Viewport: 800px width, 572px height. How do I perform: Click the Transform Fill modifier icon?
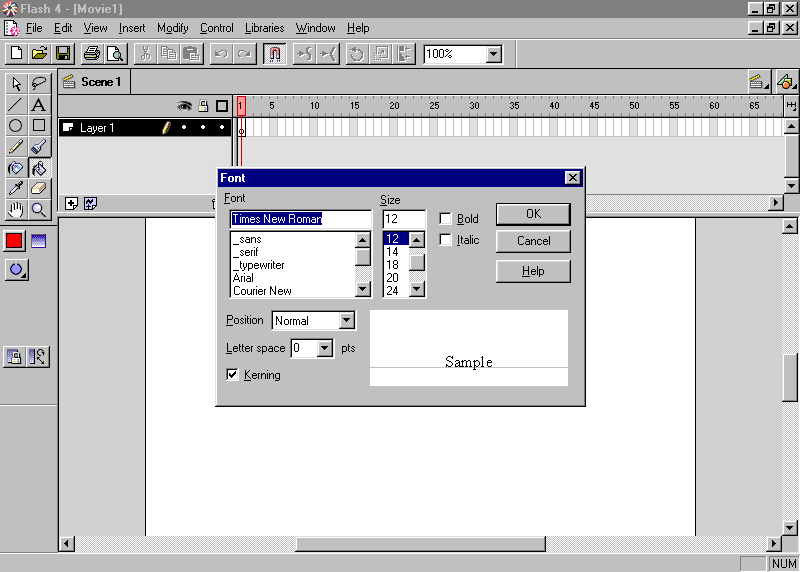tap(38, 356)
